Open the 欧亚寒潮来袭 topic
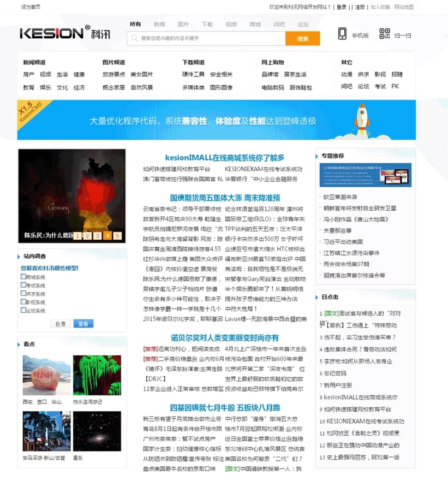This screenshot has height=481, width=448. 340,197
